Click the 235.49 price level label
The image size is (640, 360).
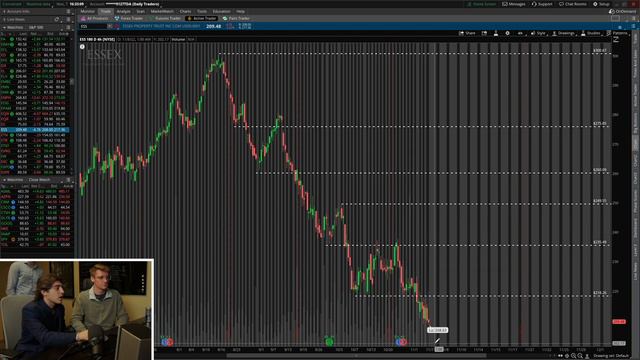pos(600,242)
